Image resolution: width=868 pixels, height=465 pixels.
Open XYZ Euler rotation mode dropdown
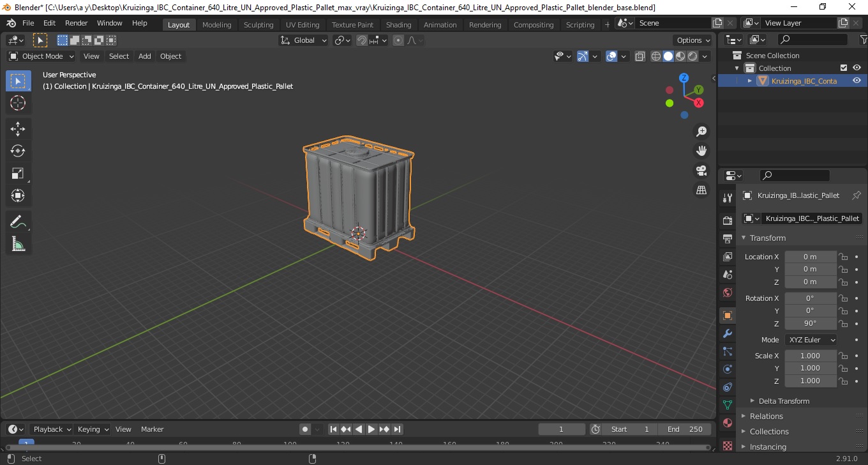point(811,340)
